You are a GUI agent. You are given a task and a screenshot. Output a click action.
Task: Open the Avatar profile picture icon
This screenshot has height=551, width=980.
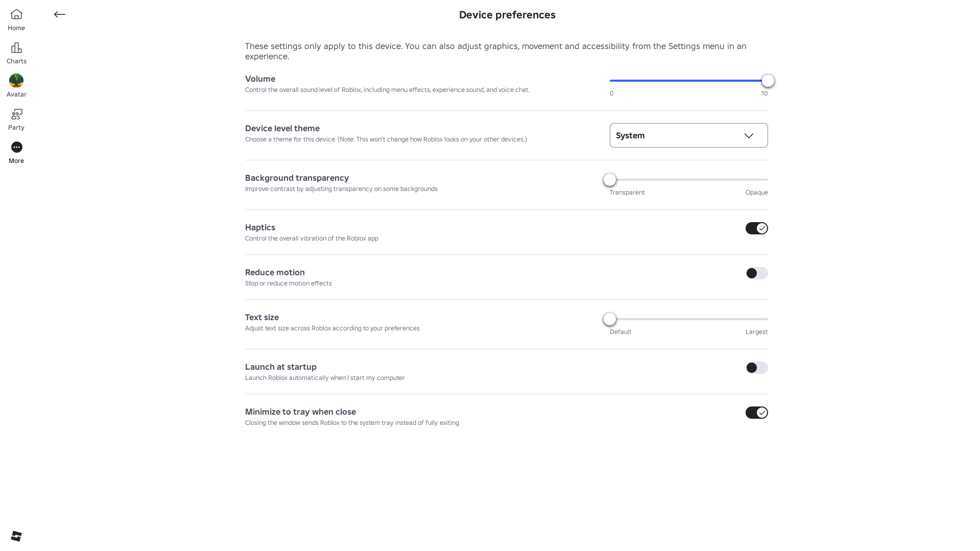(16, 81)
